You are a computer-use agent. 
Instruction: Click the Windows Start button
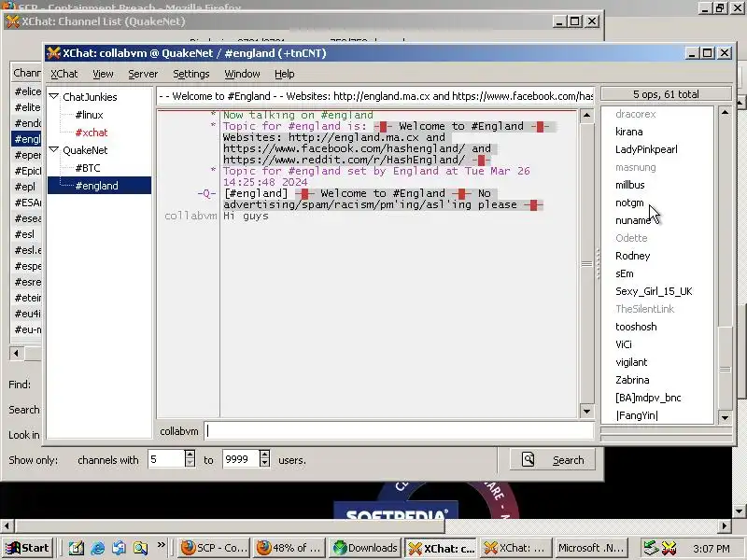(27, 548)
